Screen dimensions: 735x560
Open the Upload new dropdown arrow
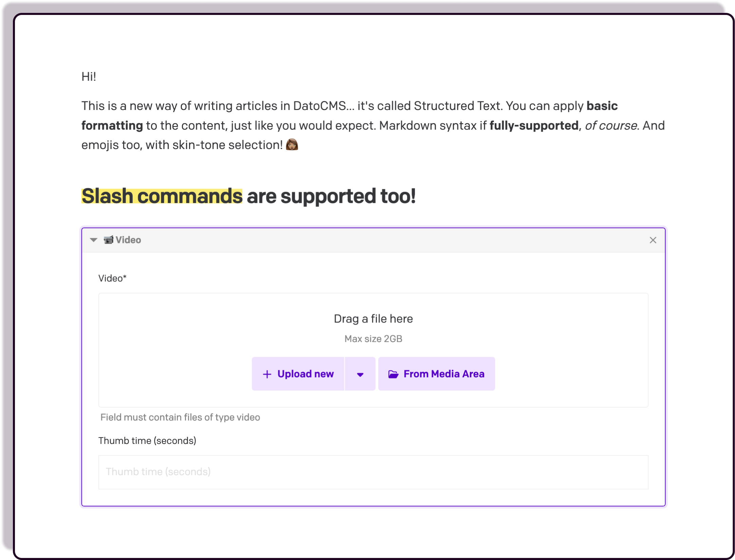pyautogui.click(x=360, y=374)
